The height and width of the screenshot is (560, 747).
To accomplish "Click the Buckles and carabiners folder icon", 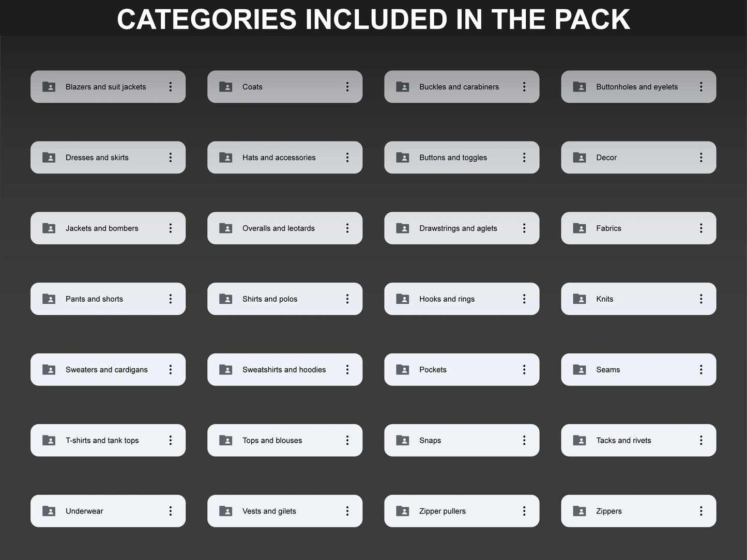I will pos(402,87).
